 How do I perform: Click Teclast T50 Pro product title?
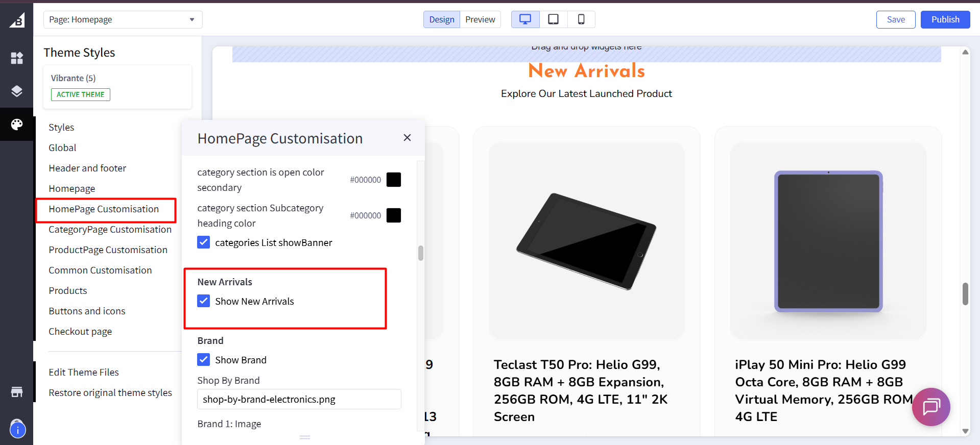(581, 390)
